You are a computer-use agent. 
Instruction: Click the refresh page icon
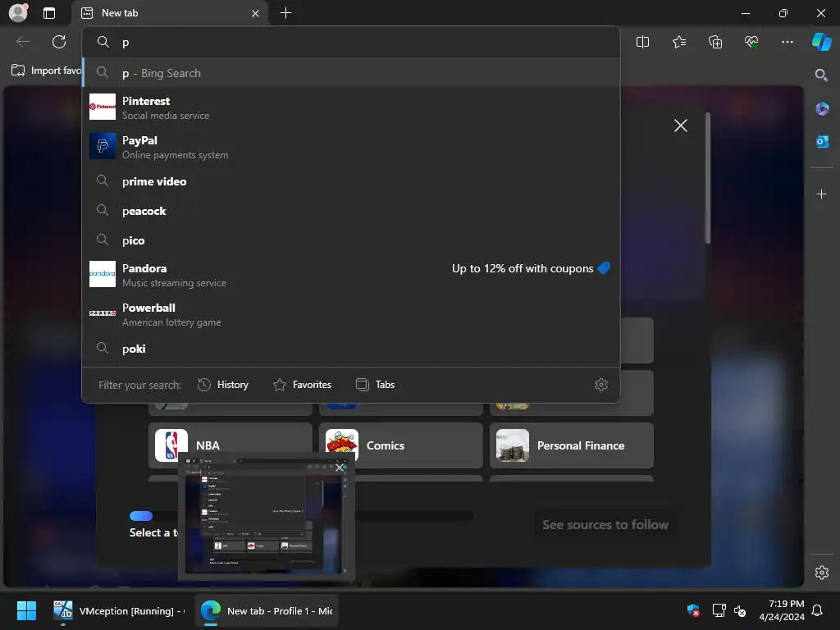[x=59, y=42]
